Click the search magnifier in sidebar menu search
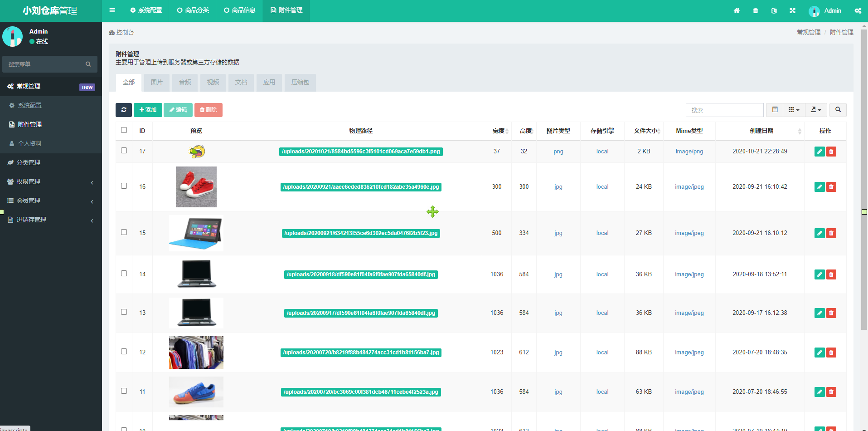This screenshot has width=868, height=431. coord(88,64)
